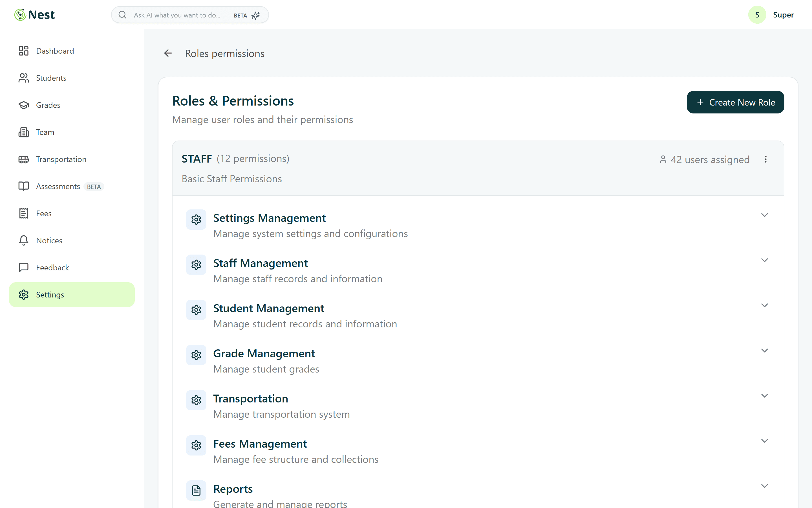Open the Dashboard menu item
The image size is (812, 508).
(x=72, y=51)
